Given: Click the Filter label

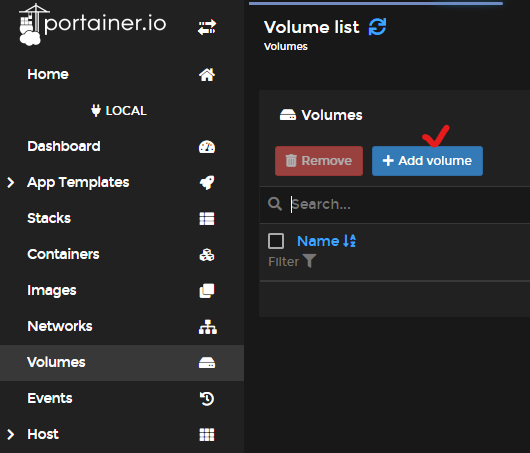Looking at the screenshot, I should (284, 262).
